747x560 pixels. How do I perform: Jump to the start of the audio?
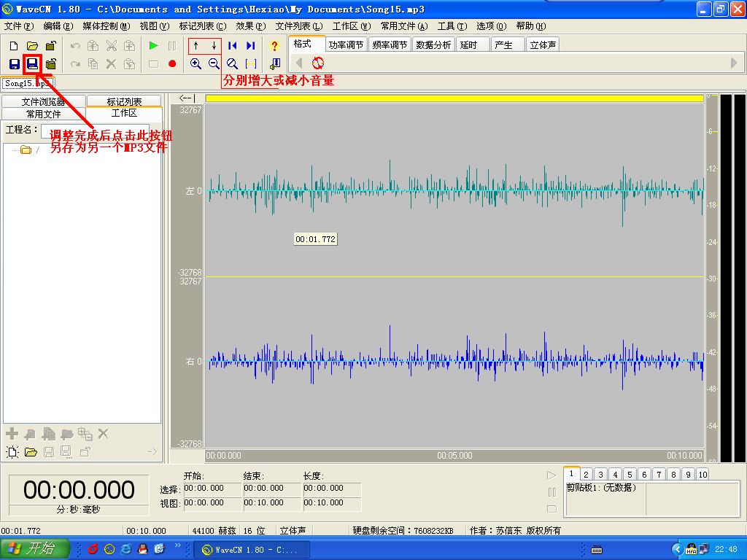click(233, 46)
